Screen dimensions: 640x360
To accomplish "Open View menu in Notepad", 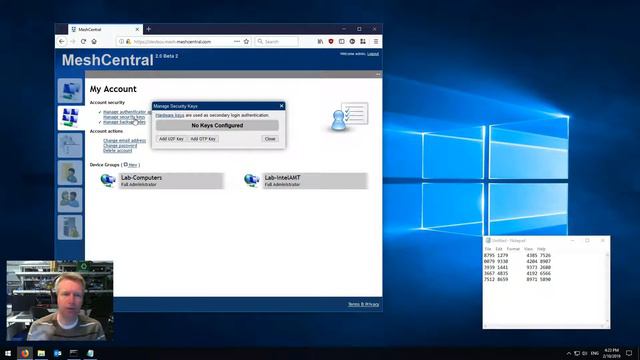I will click(x=528, y=249).
